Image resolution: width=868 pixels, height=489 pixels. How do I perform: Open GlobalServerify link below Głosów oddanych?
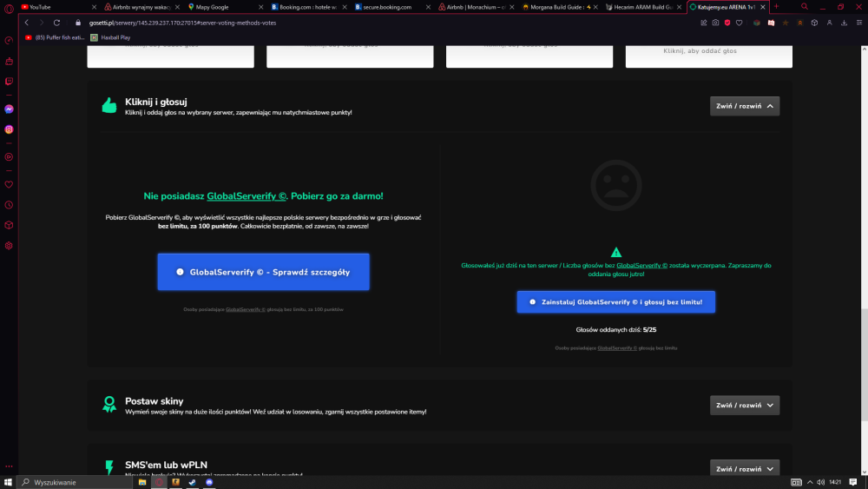pos(616,348)
